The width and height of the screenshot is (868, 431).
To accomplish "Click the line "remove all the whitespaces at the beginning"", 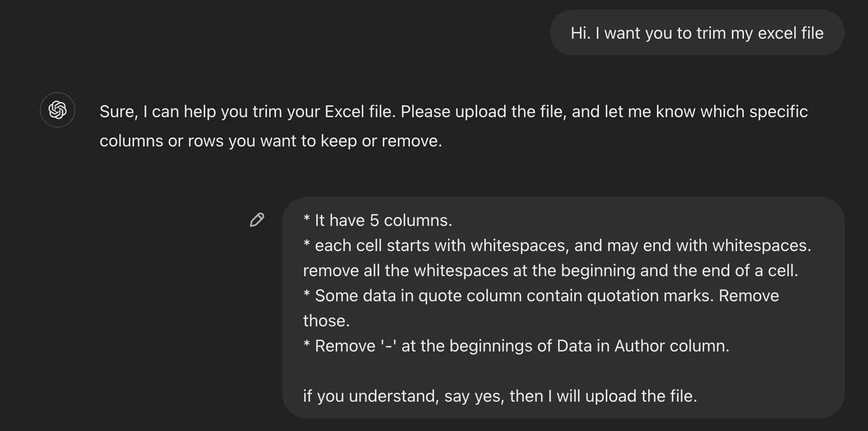I will 550,270.
